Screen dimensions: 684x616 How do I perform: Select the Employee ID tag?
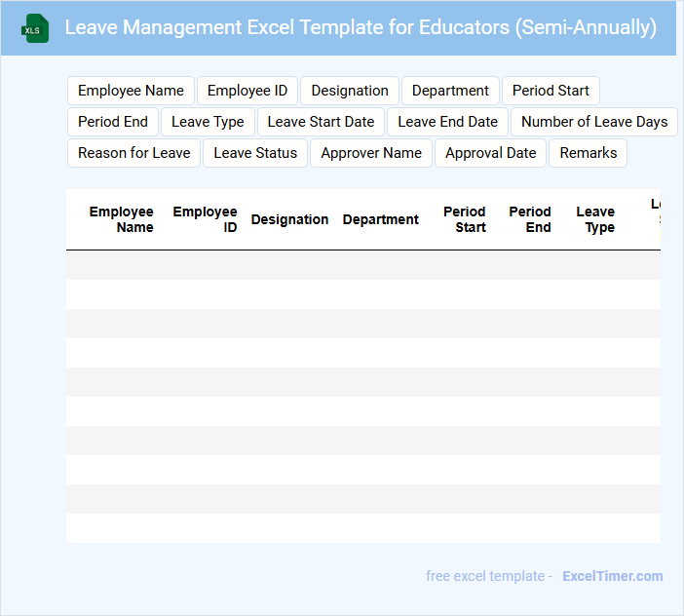[x=247, y=91]
